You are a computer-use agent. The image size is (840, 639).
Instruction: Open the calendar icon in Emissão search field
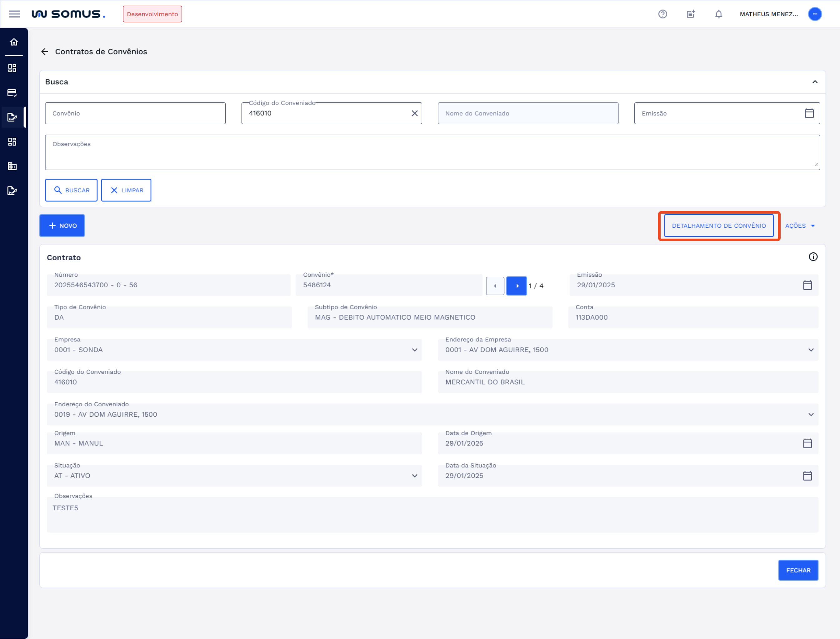click(809, 113)
